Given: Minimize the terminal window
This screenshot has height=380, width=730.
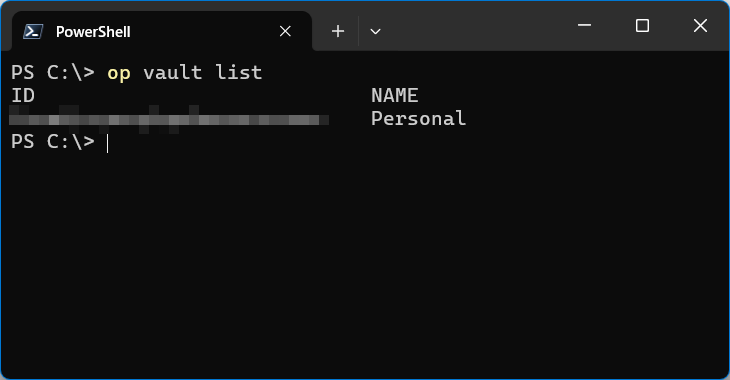Looking at the screenshot, I should (584, 25).
